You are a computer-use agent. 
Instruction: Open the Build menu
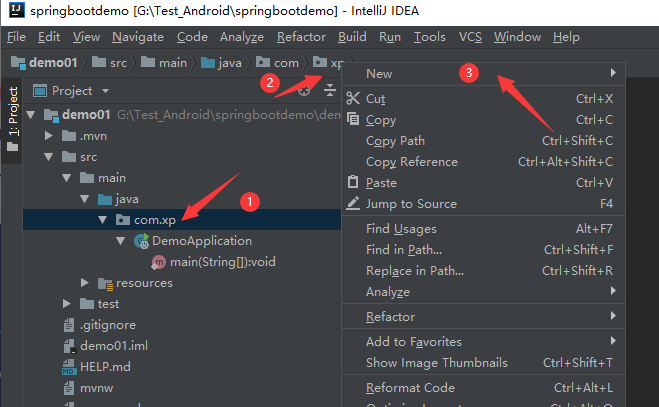(352, 37)
